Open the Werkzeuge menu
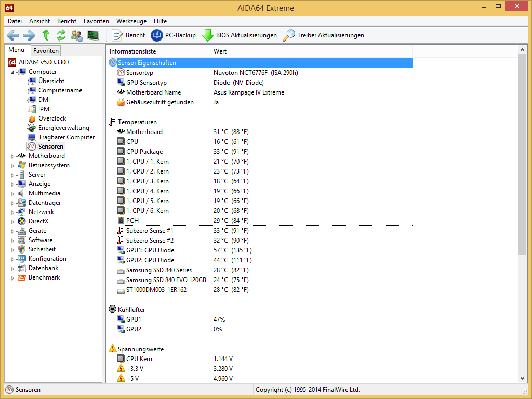Screen dimensions: 532x399 (x=131, y=21)
